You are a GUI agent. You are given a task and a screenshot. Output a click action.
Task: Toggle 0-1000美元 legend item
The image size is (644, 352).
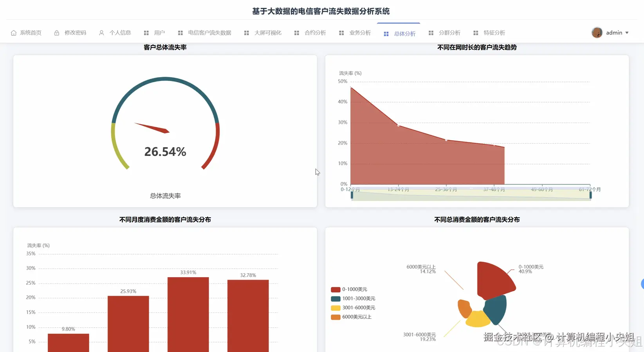[349, 289]
